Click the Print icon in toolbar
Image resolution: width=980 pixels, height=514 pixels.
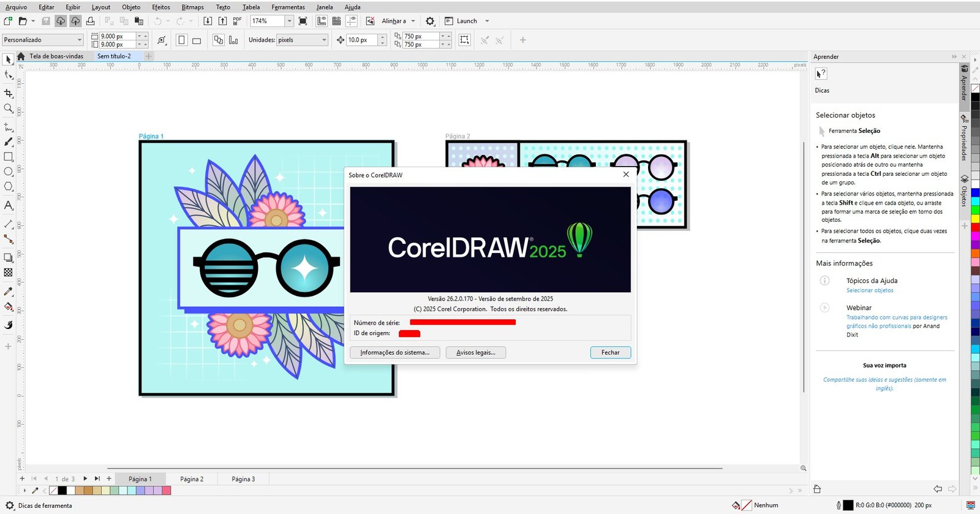click(90, 21)
